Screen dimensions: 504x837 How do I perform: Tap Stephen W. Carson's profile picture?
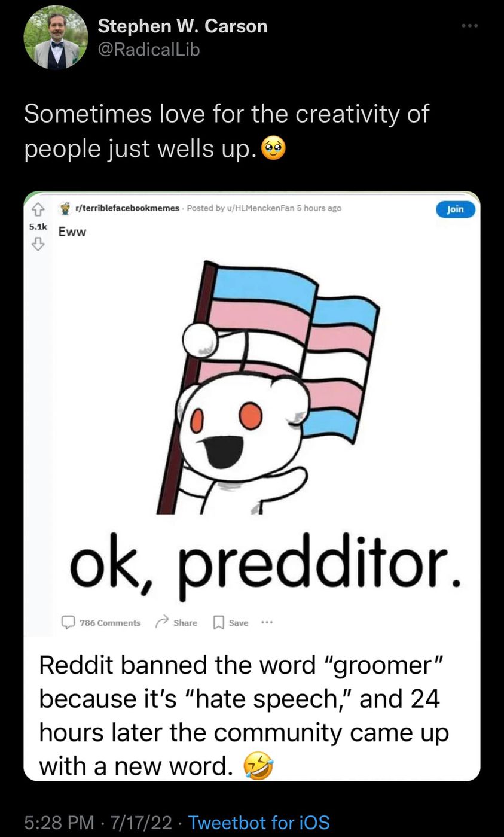[x=56, y=38]
